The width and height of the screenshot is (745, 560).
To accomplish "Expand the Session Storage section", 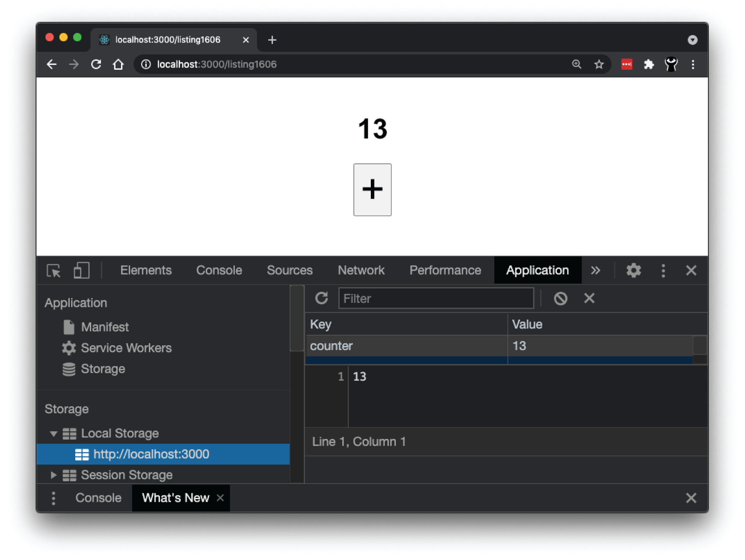I will [x=53, y=475].
